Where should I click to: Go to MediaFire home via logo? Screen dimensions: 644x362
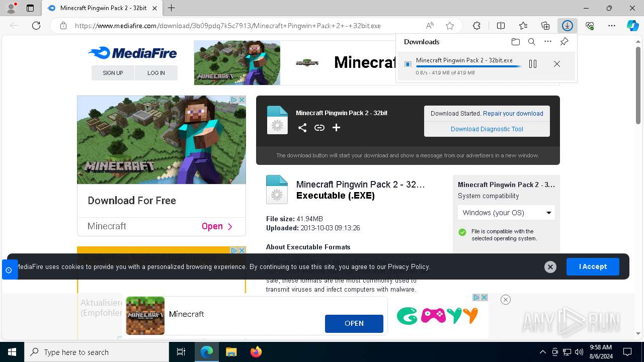[x=132, y=53]
